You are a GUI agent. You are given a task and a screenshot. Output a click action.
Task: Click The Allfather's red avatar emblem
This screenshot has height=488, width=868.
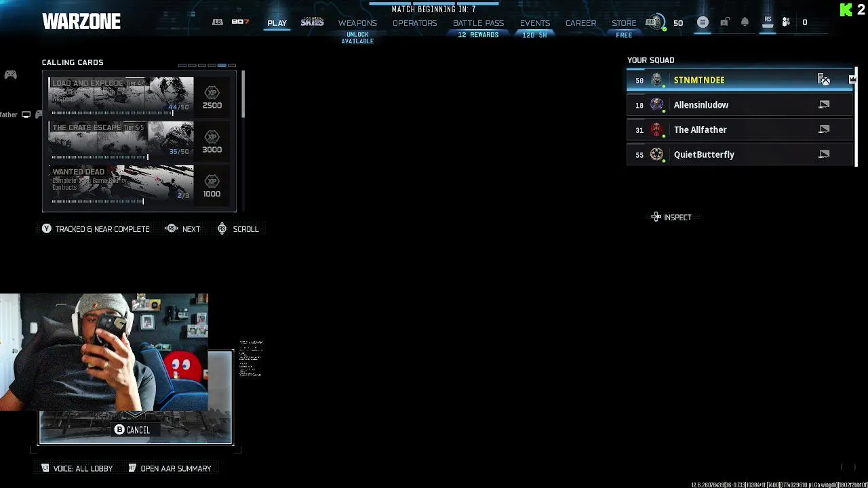pyautogui.click(x=656, y=129)
